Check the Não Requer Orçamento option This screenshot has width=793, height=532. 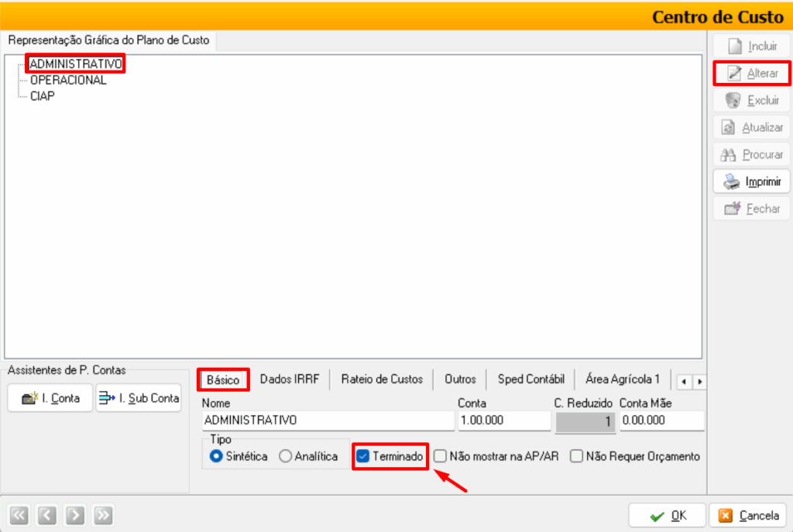576,457
